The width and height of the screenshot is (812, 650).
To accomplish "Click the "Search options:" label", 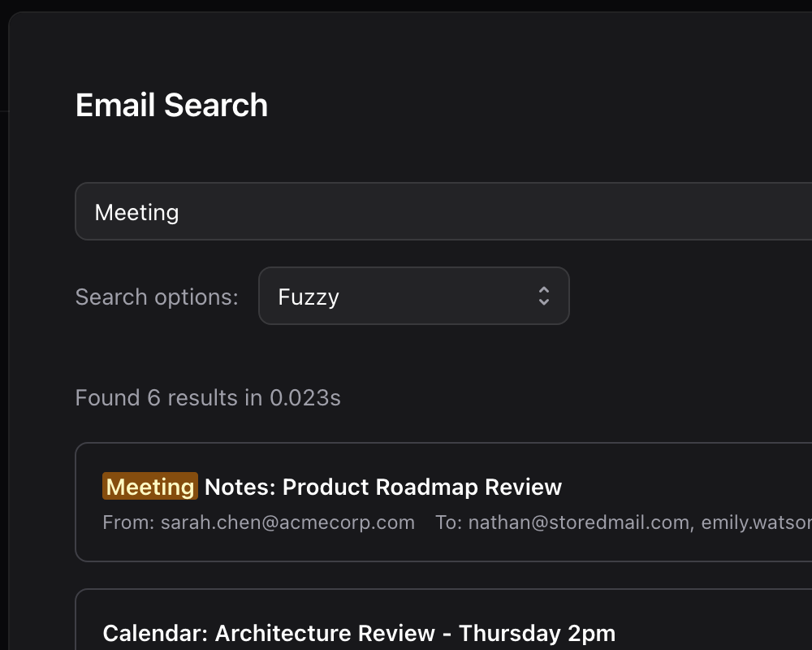I will [x=157, y=297].
